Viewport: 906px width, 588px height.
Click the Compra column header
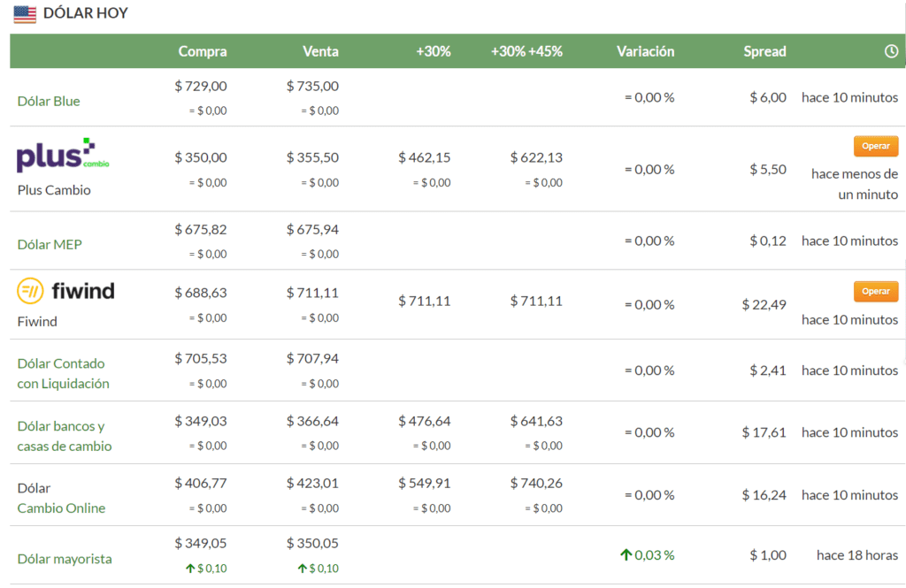tap(202, 51)
